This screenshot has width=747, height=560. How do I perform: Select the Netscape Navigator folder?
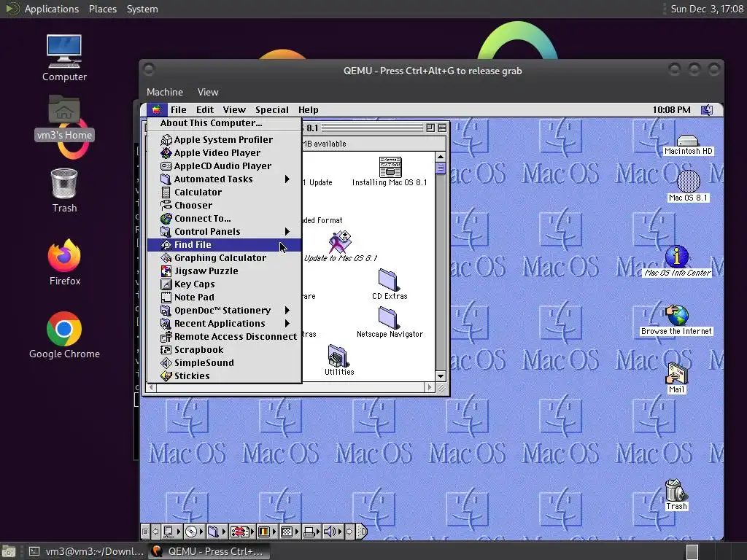pos(390,322)
